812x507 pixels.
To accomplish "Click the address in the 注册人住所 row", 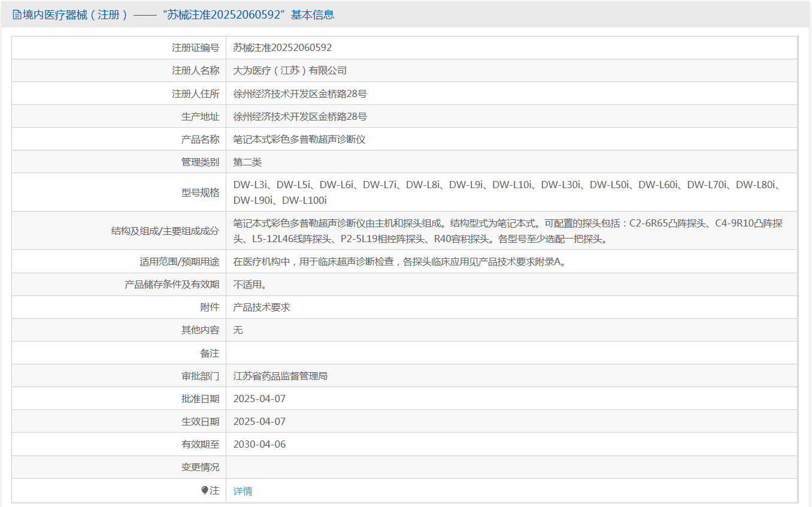I will pos(300,93).
